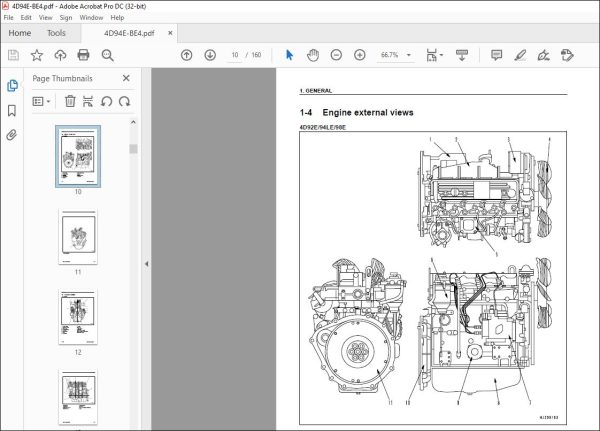
Task: Open the Bookmarks pane
Action: point(12,111)
